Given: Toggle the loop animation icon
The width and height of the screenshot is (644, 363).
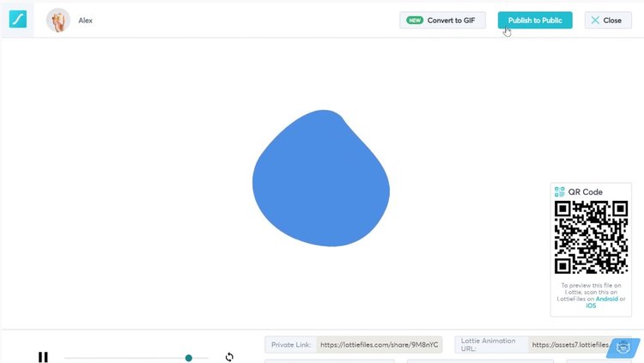Looking at the screenshot, I should tap(229, 357).
